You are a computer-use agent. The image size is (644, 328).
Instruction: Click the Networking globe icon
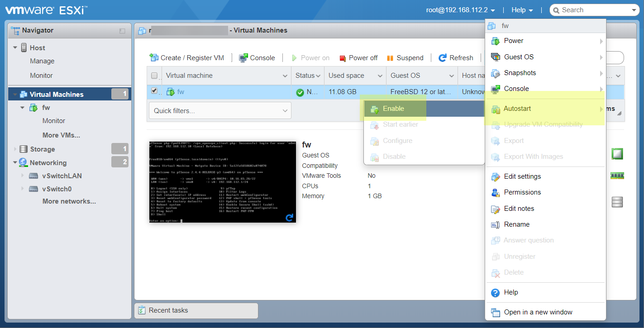23,162
